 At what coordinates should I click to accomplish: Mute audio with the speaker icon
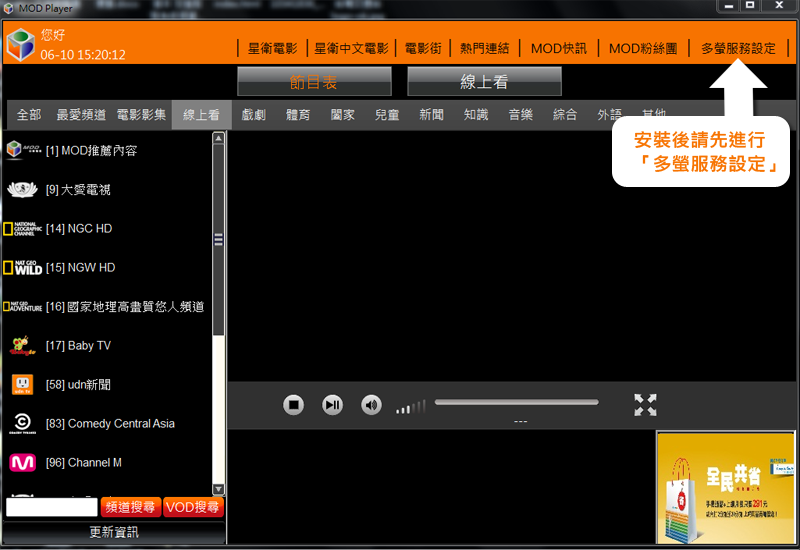point(371,405)
